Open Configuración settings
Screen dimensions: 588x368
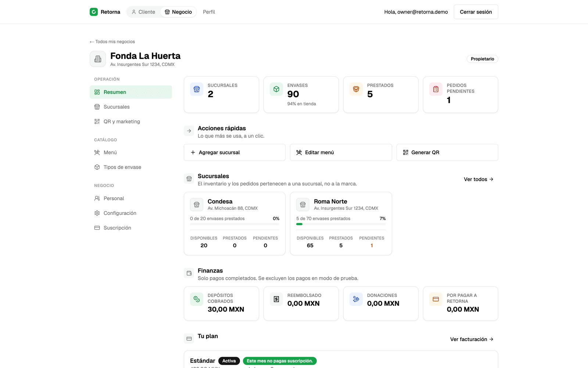131,213
